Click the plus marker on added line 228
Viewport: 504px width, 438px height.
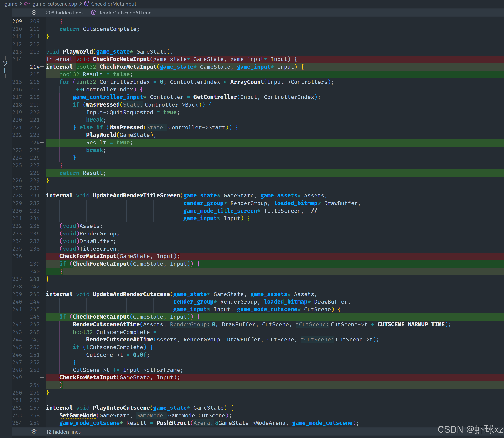tap(42, 173)
